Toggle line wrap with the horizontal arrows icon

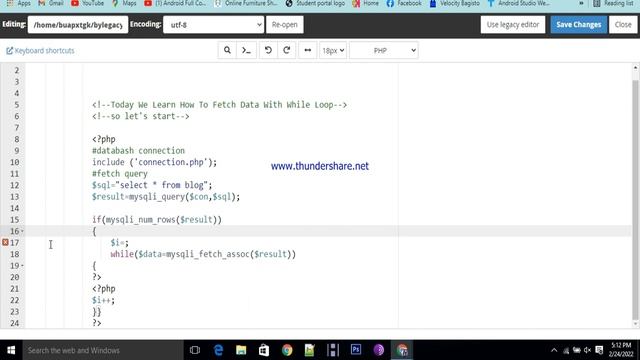308,50
